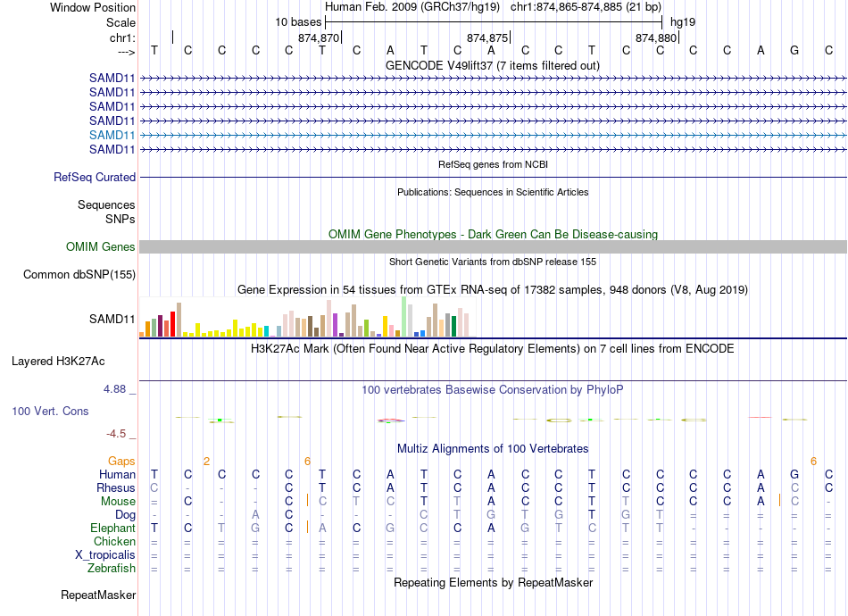Select the Common dbSNP(155) side label
848x616 pixels.
79,275
